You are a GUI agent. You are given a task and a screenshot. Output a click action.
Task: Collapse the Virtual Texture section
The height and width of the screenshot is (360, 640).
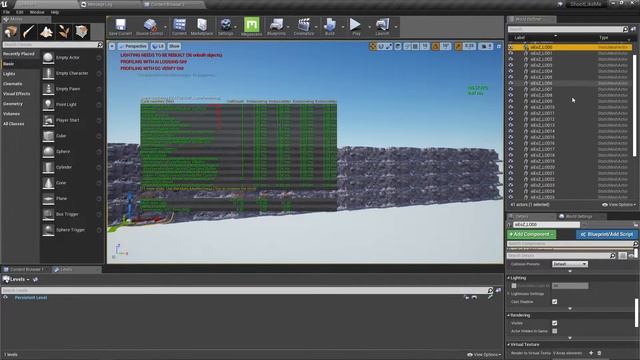(509, 345)
